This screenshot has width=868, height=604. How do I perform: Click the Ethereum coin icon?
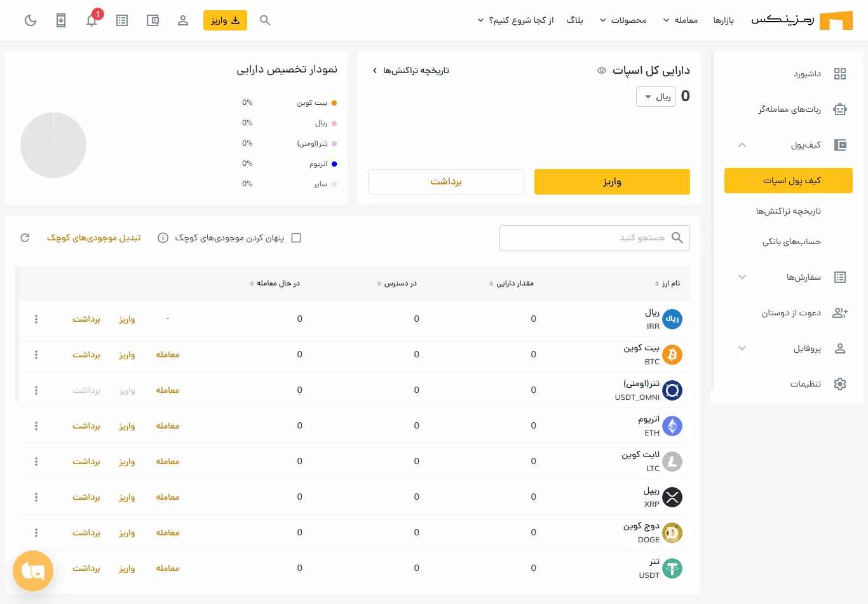click(672, 426)
